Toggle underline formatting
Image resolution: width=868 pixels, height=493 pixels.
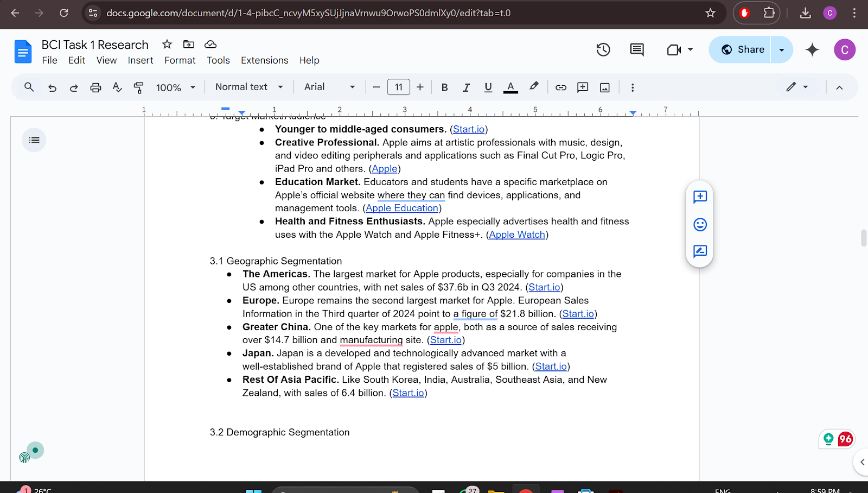tap(488, 87)
